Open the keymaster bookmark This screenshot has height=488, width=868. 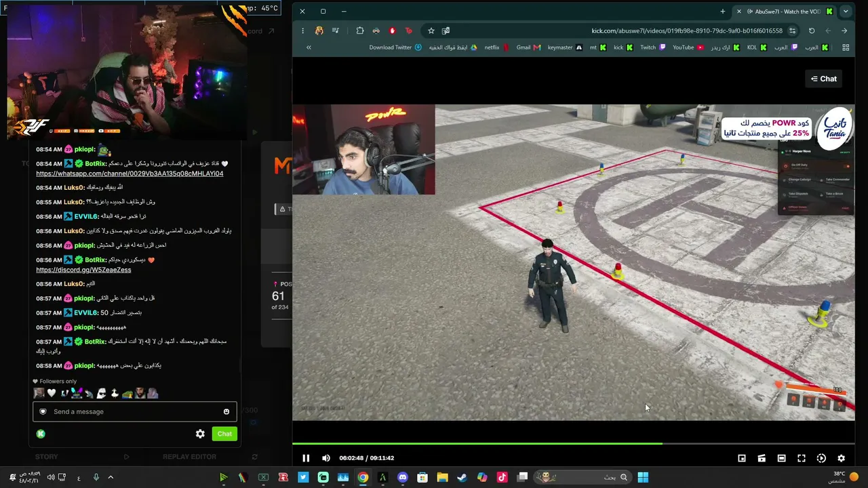coord(565,47)
